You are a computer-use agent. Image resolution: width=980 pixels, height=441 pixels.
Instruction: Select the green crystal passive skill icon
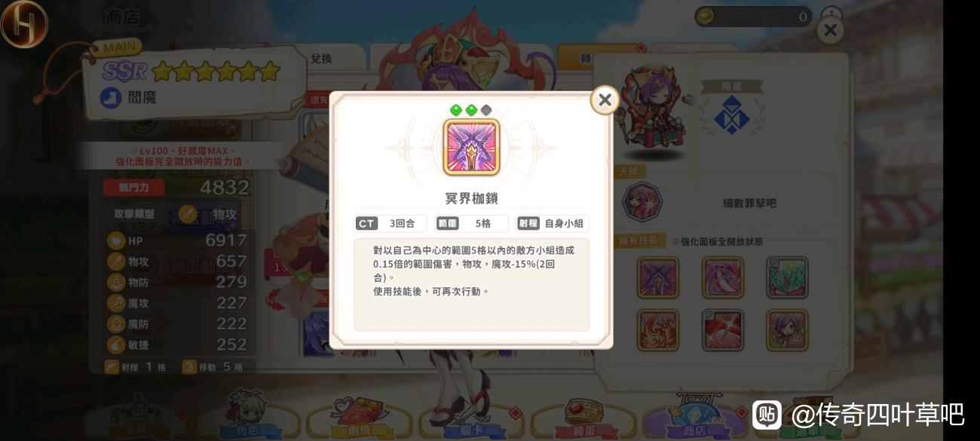788,277
